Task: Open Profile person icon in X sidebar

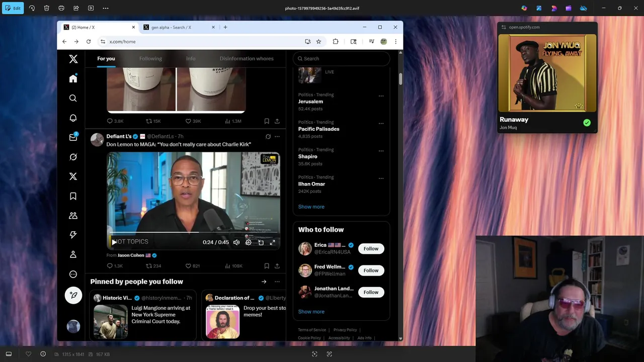Action: point(73,254)
